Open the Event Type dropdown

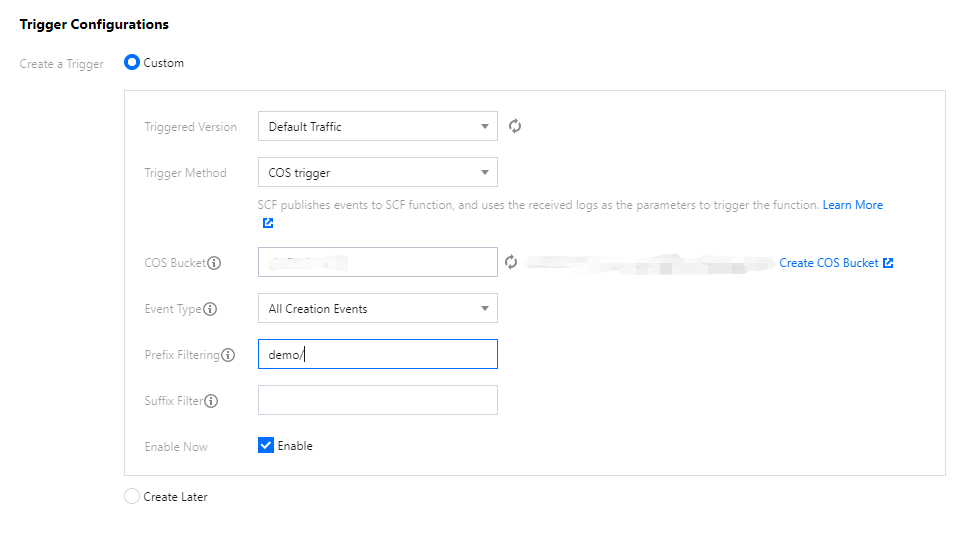point(377,308)
